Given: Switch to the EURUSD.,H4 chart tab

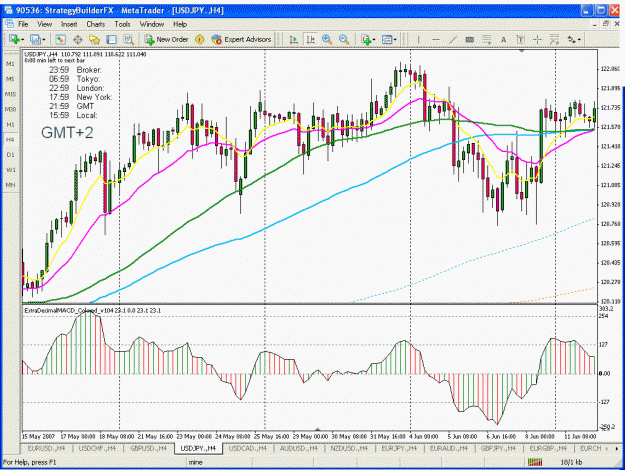Looking at the screenshot, I should coord(46,448).
